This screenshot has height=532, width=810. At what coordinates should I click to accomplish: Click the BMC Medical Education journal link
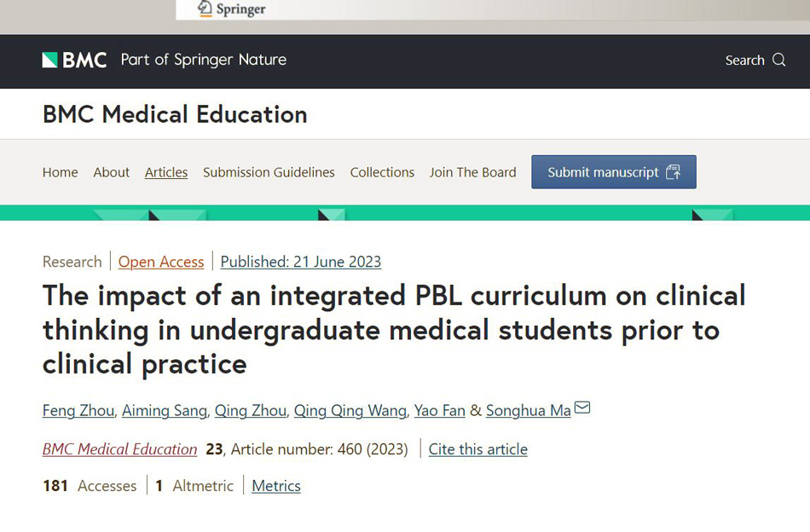119,449
